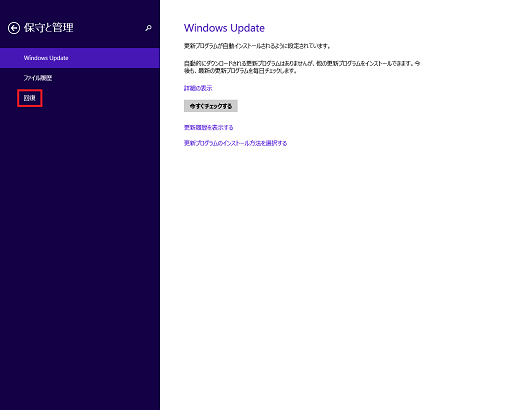The width and height of the screenshot is (512, 410).
Task: Open search with the magnifier icon
Action: click(x=148, y=28)
